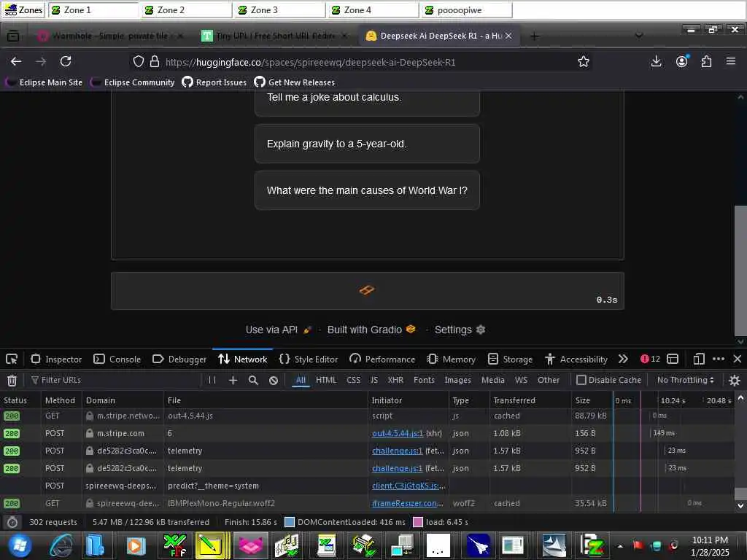Screen dimensions: 747x560
Task: Filter requests by HTML
Action: [326, 380]
